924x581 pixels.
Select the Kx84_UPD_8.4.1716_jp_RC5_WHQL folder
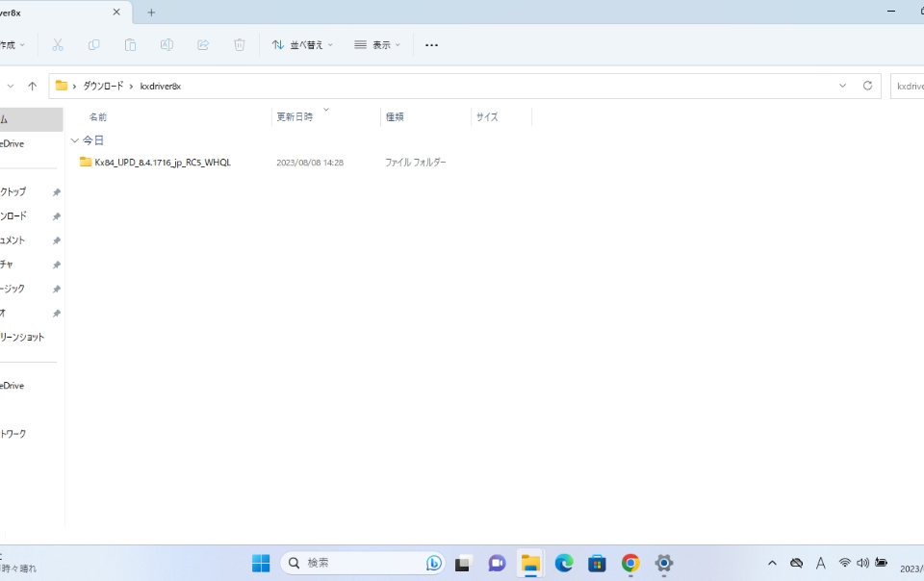162,163
